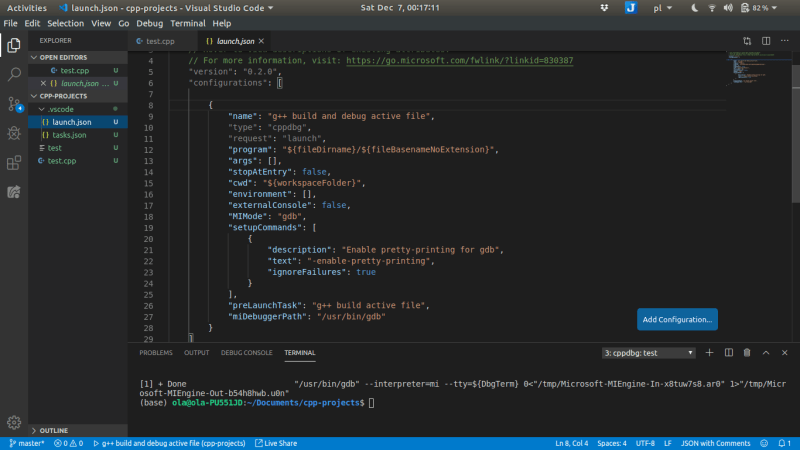The width and height of the screenshot is (800, 450).
Task: Kill terminal with the trash icon
Action: pos(747,353)
